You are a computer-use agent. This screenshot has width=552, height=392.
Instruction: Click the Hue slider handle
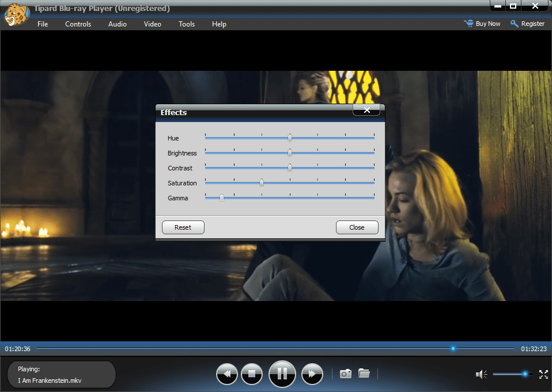[x=290, y=138]
